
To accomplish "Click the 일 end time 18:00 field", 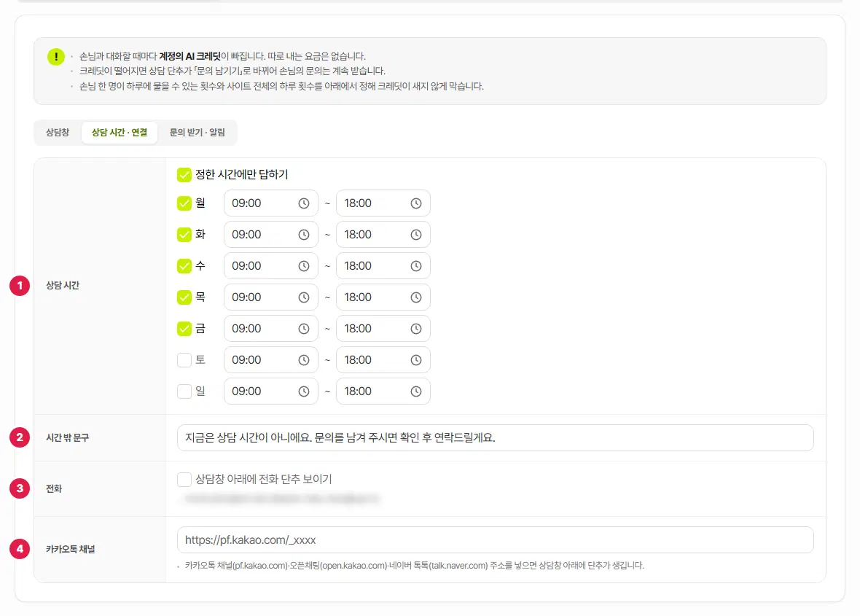I will tap(383, 391).
